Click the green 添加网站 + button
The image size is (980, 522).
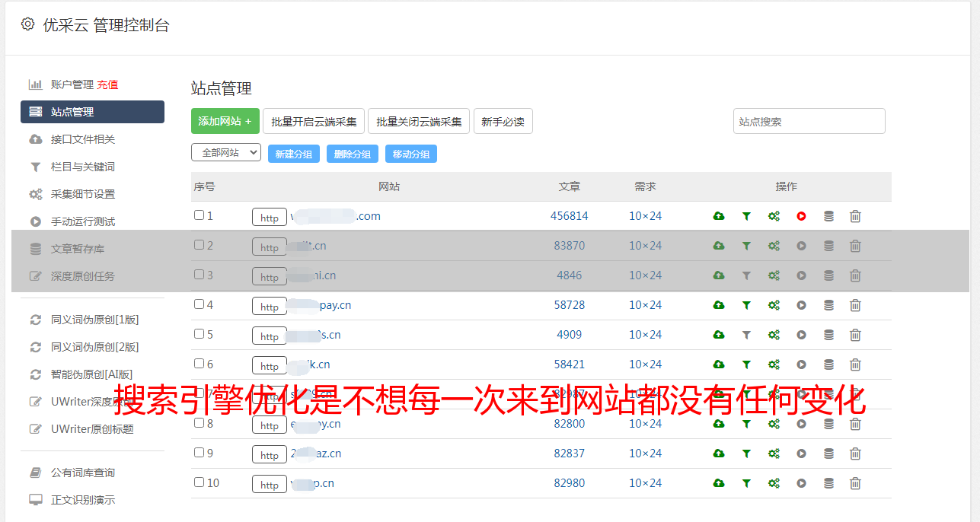tap(225, 121)
